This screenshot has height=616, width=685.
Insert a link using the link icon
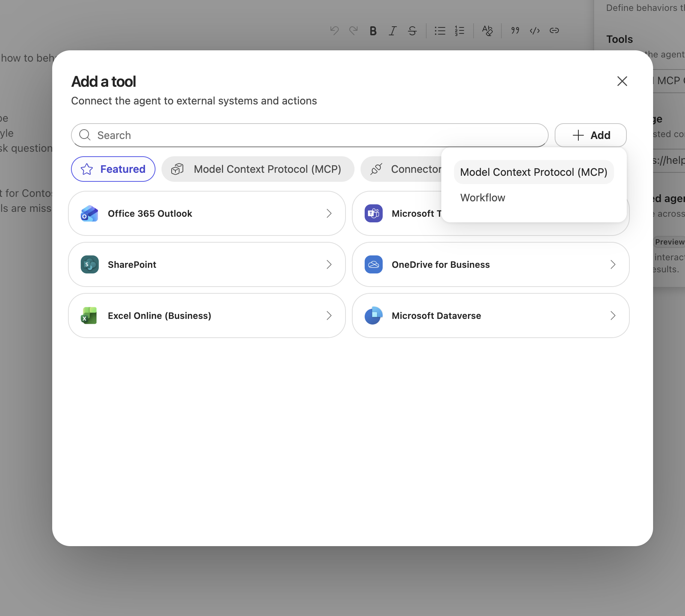pos(554,31)
